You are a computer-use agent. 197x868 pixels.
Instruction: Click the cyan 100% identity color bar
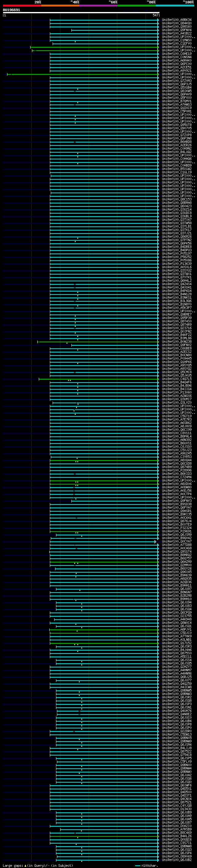pyautogui.click(x=175, y=6)
